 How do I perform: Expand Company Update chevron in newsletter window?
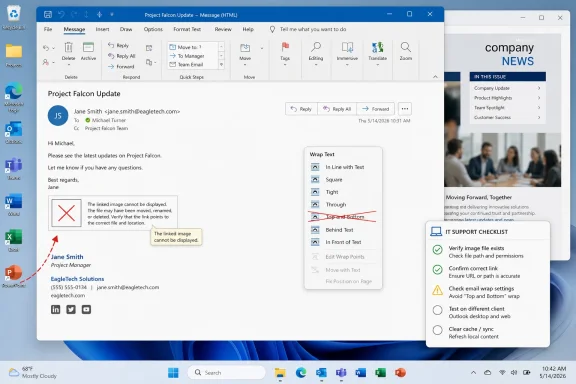point(539,88)
